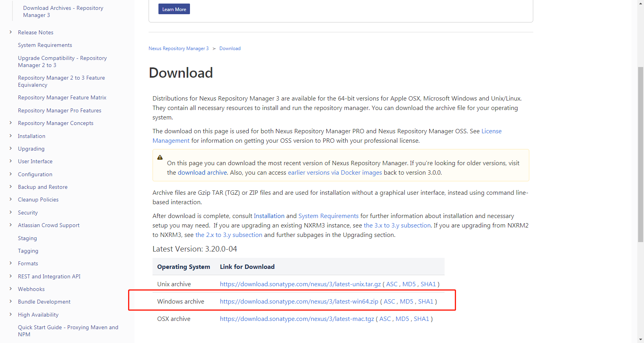
Task: Open Backup and Restore sidebar page
Action: click(43, 187)
